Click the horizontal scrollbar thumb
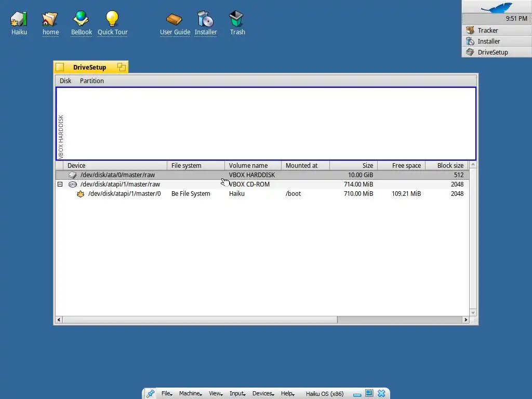Image resolution: width=532 pixels, height=399 pixels. pos(200,320)
